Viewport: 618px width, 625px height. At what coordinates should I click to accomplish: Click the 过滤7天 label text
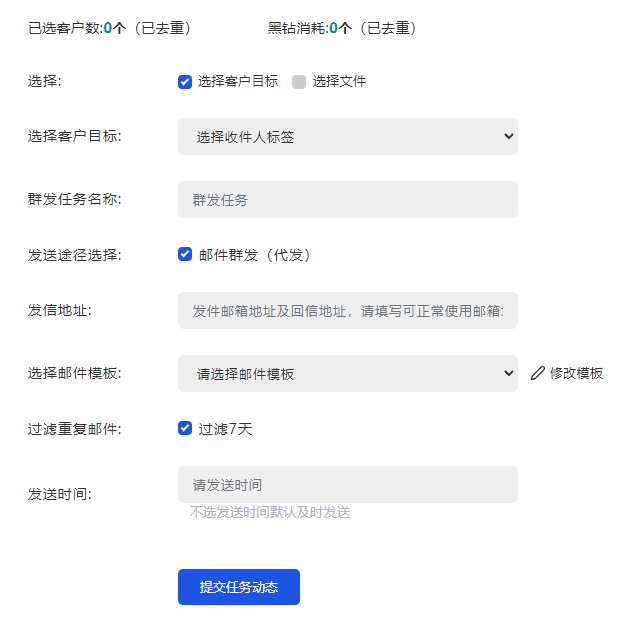pyautogui.click(x=225, y=429)
